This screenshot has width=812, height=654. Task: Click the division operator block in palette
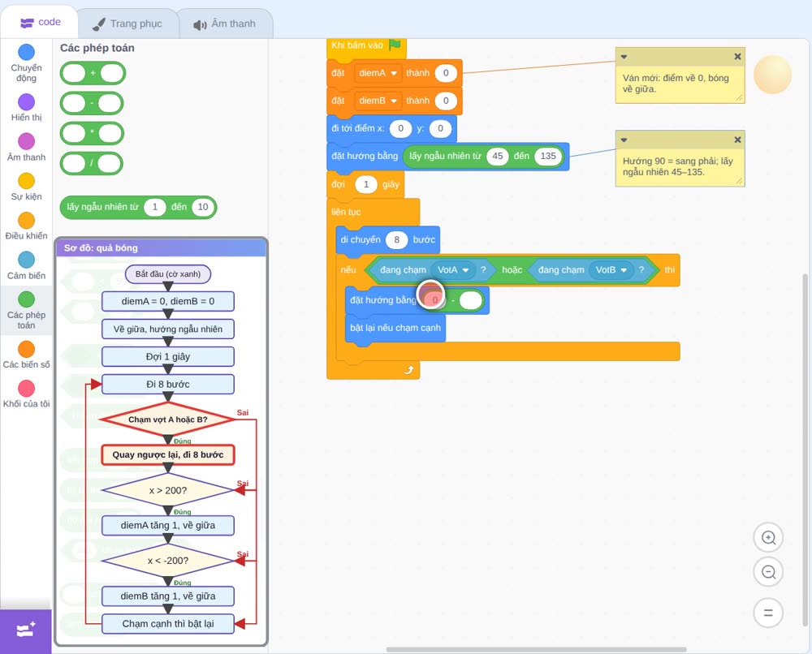pos(91,164)
